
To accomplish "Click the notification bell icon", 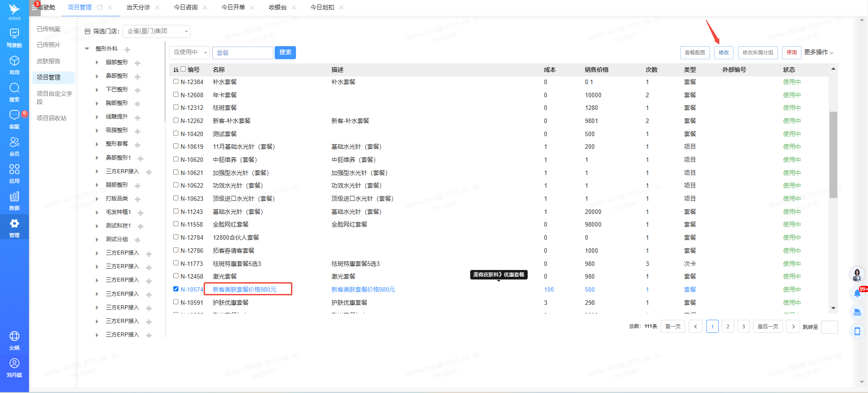I will pos(857,294).
